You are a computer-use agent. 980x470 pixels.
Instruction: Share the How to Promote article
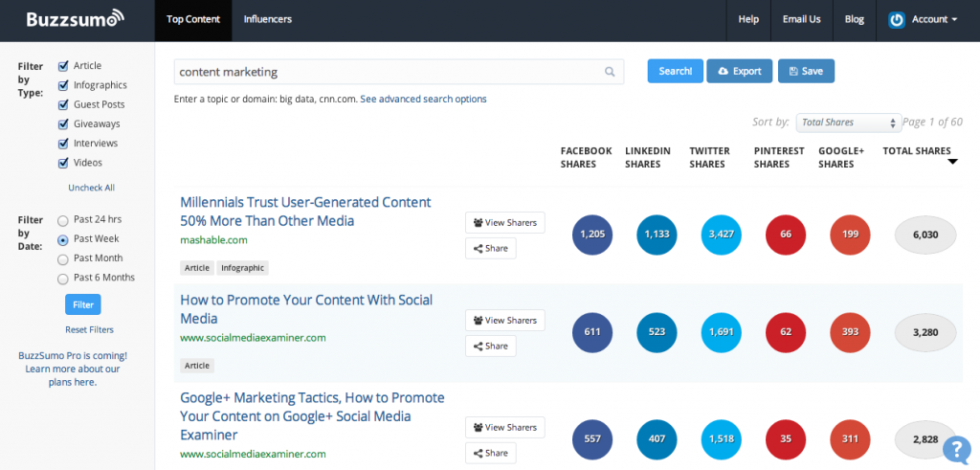point(491,346)
